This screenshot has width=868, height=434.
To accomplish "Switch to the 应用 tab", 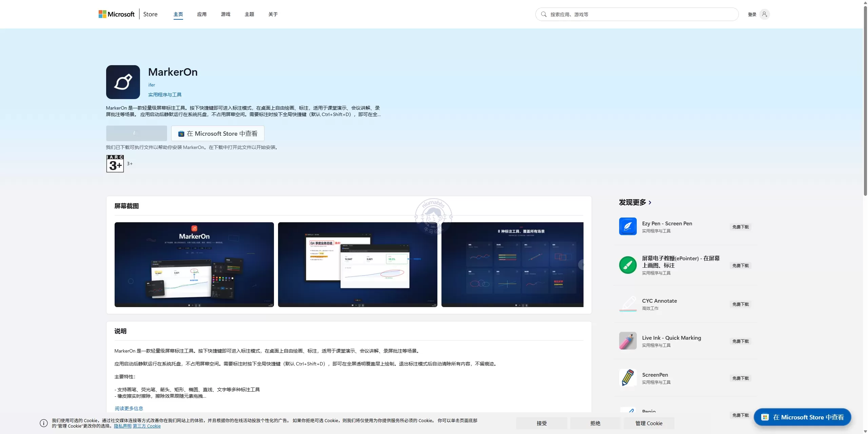I will (x=202, y=14).
